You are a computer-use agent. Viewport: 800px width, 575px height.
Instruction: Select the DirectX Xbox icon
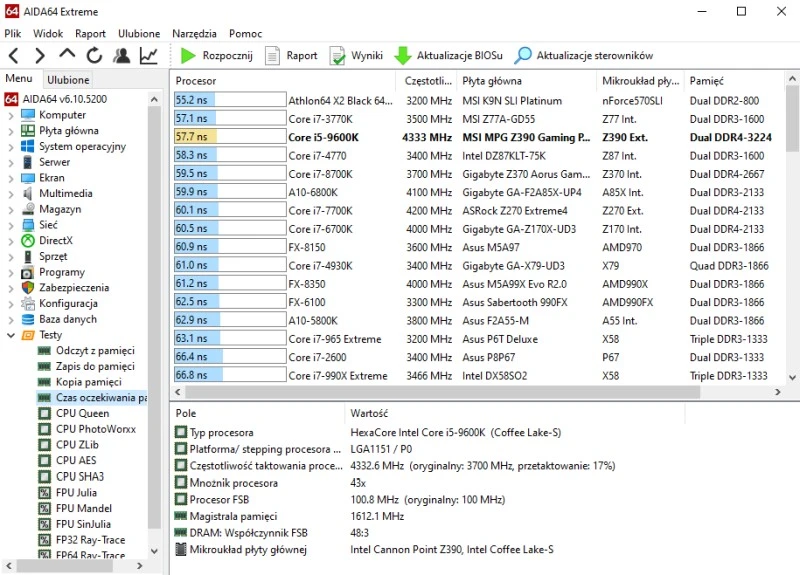28,241
